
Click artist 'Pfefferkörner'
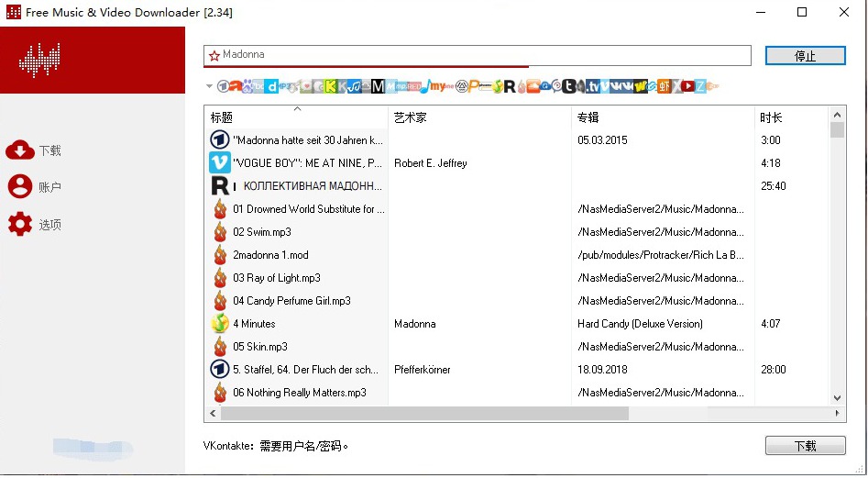click(x=423, y=370)
